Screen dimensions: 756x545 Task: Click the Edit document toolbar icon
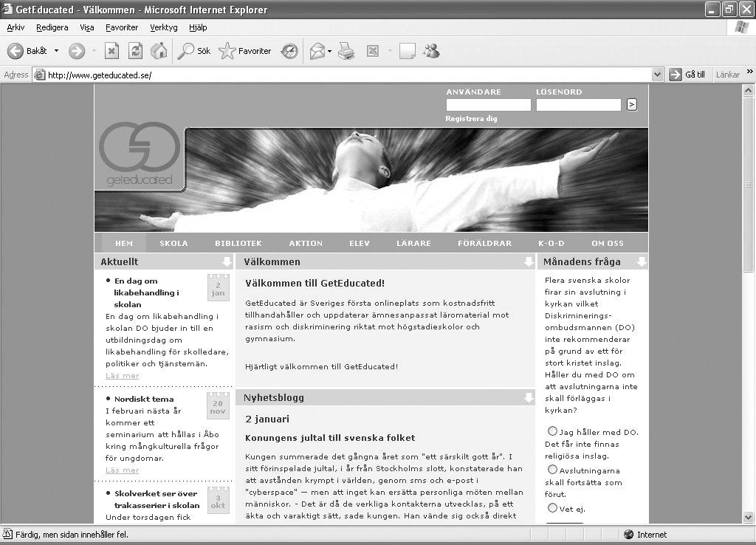(373, 51)
